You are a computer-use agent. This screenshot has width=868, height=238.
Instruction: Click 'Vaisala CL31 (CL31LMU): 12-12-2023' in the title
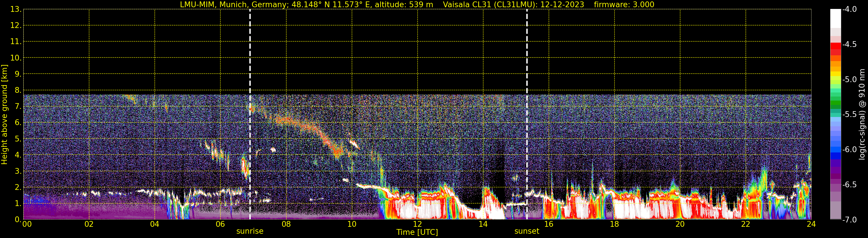click(513, 5)
